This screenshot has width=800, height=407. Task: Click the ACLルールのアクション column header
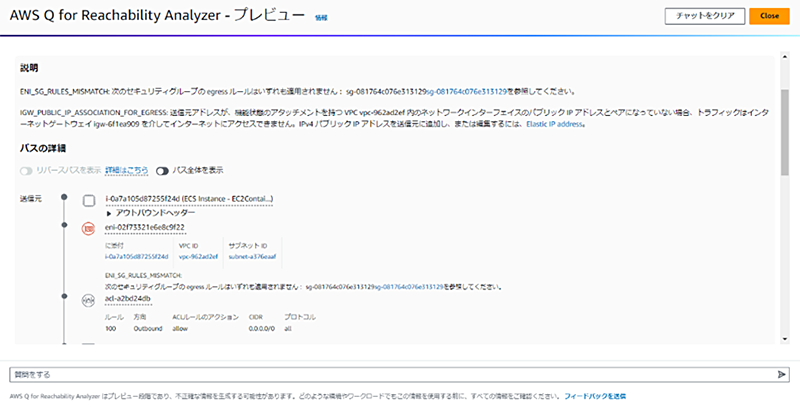(x=206, y=317)
